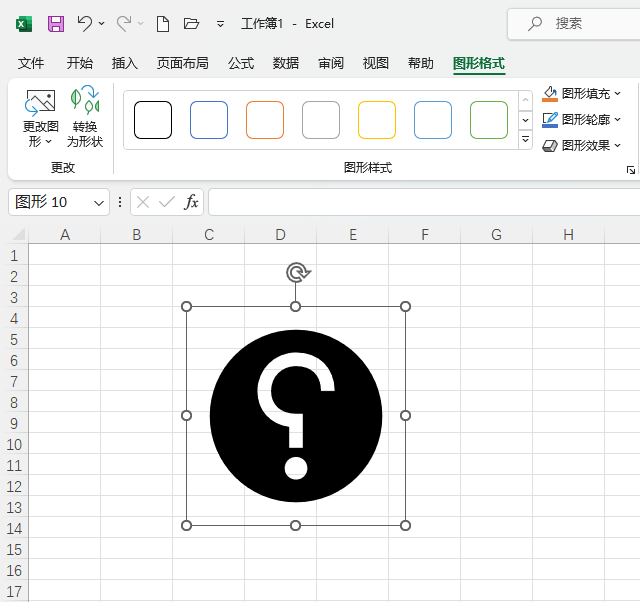Image resolution: width=640 pixels, height=602 pixels.
Task: Choose the green outline graphic style
Action: coord(489,120)
